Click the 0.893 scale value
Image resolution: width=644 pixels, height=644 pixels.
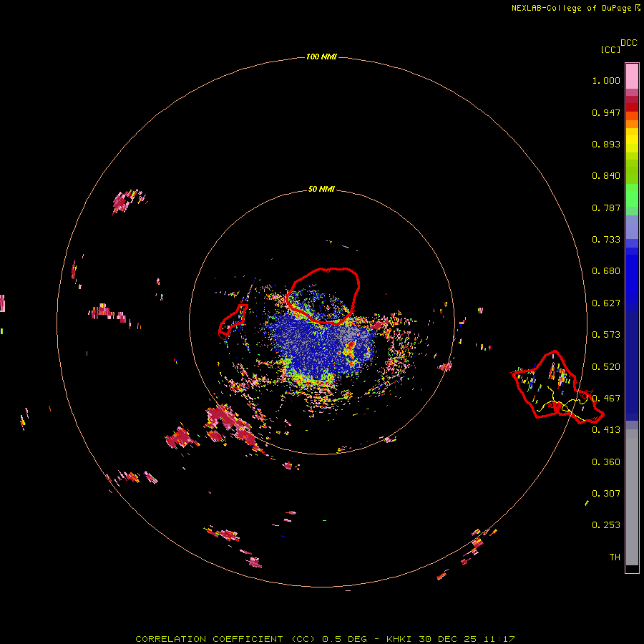click(606, 144)
